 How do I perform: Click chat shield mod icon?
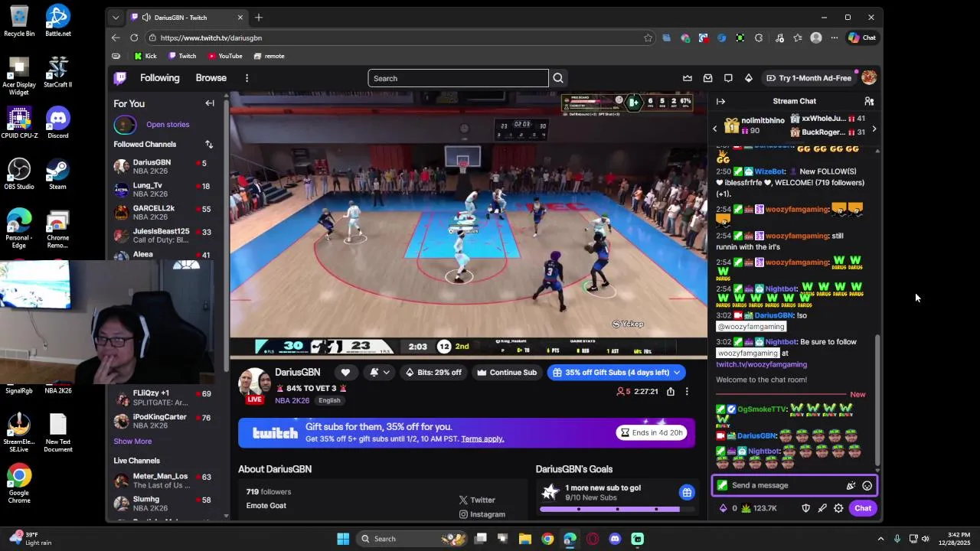(x=805, y=508)
